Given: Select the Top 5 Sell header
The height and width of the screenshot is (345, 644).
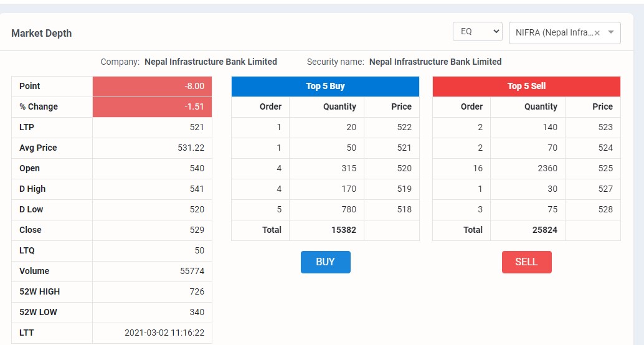Looking at the screenshot, I should click(x=526, y=86).
